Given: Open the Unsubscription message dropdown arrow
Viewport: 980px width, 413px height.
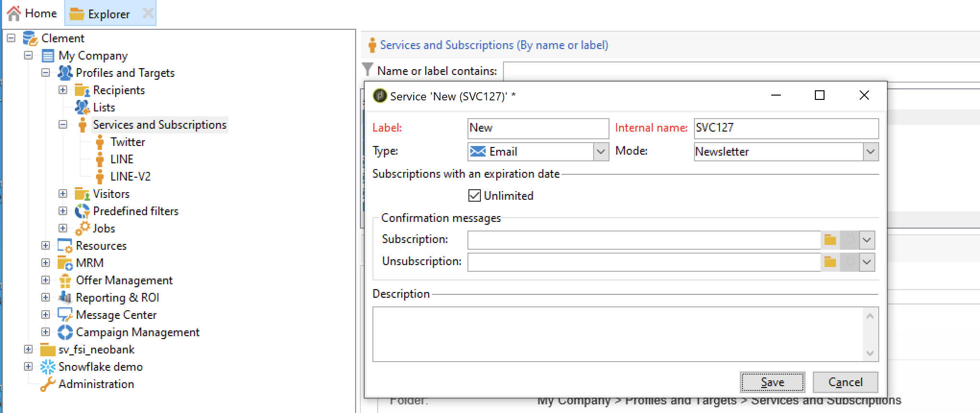Looking at the screenshot, I should [x=867, y=262].
